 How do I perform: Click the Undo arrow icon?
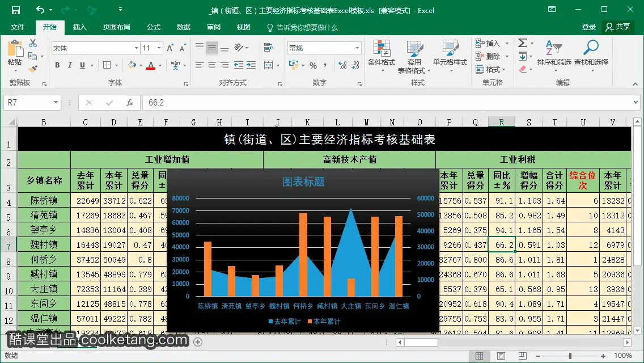(x=40, y=10)
